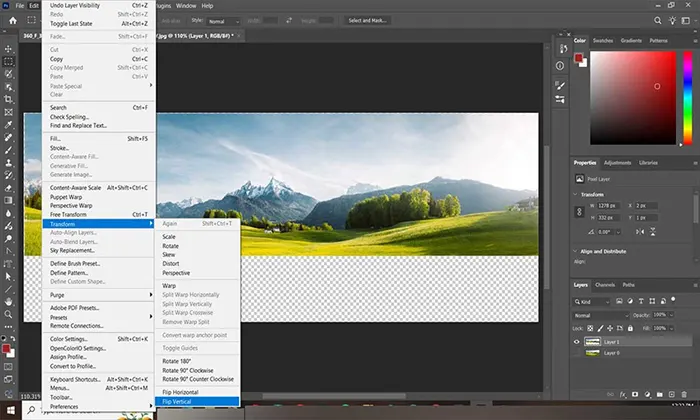Select the Move tool
The height and width of the screenshot is (420, 700).
click(8, 49)
